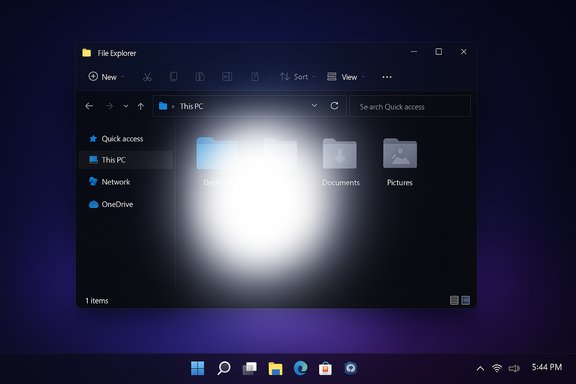Click the New button in toolbar

tap(106, 77)
